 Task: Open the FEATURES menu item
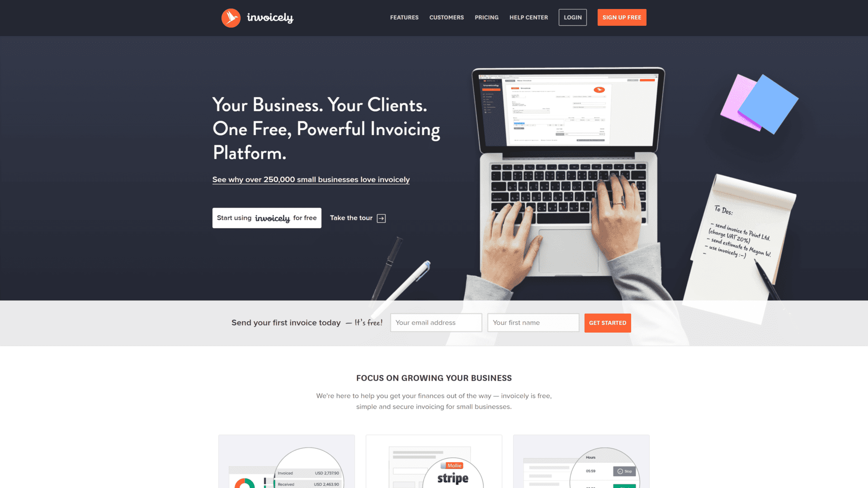[x=404, y=17]
